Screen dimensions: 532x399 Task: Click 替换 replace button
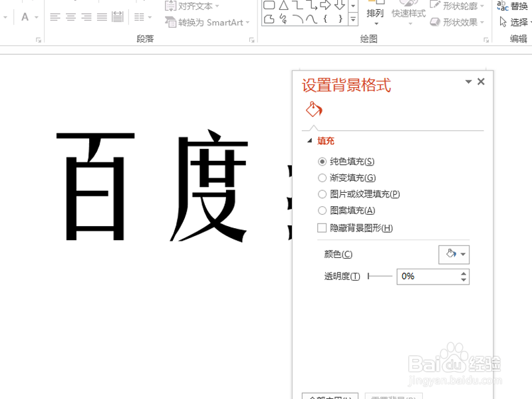click(512, 6)
